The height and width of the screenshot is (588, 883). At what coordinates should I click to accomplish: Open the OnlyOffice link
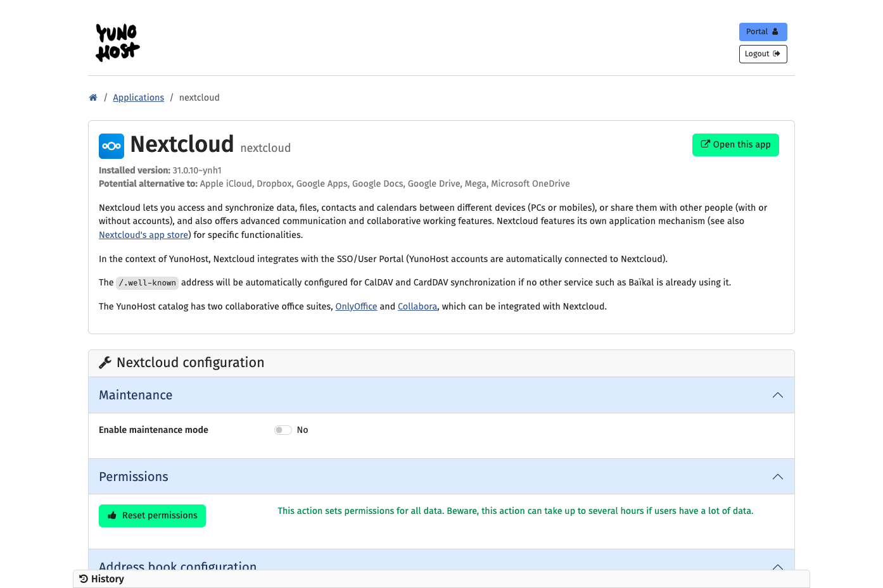[356, 306]
